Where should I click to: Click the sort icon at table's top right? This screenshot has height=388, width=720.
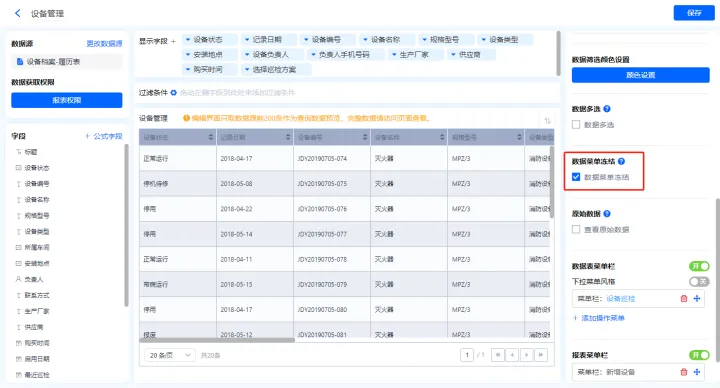547,121
